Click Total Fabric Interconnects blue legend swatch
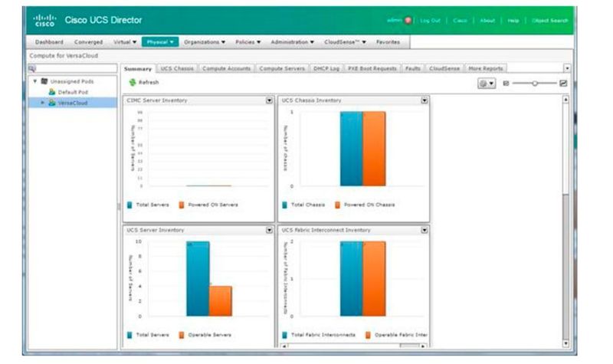 coord(284,335)
